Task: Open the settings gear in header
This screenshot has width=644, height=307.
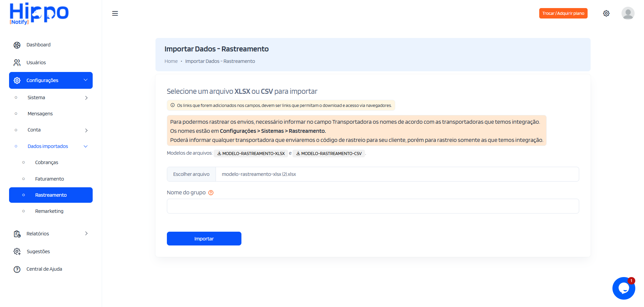Action: [x=606, y=13]
